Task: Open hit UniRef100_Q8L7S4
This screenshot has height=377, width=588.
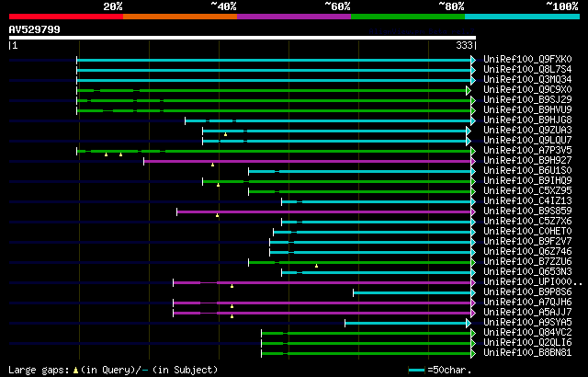Action: pyautogui.click(x=527, y=69)
